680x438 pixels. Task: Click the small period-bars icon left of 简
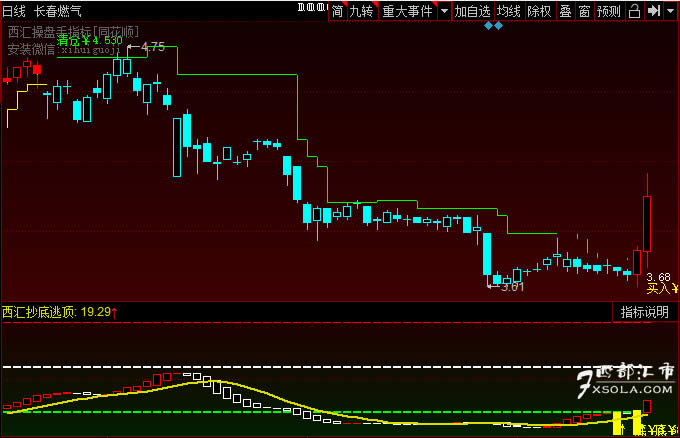coord(312,11)
